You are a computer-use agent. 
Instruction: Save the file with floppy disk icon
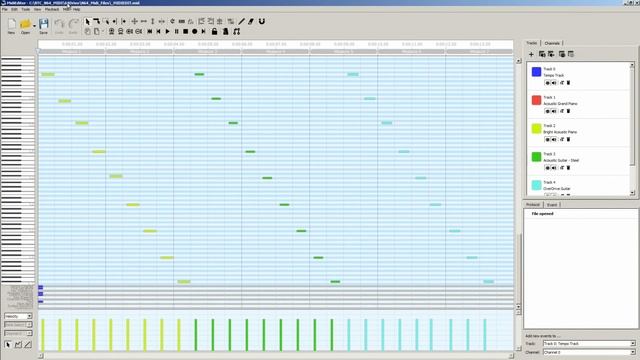point(43,26)
